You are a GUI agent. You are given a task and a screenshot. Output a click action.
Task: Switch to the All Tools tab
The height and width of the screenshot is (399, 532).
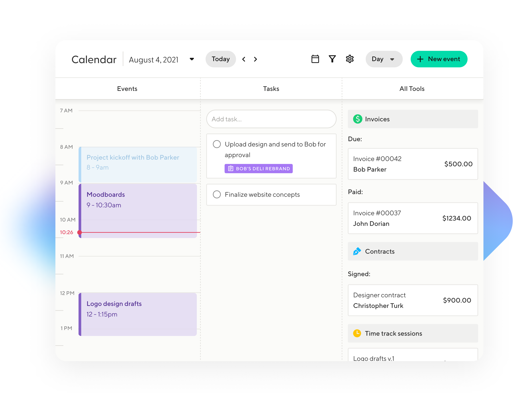coord(412,89)
